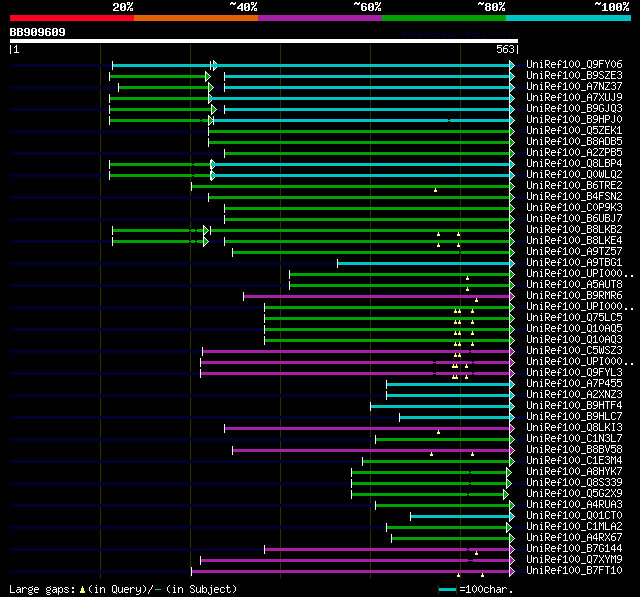Open the UniRef100_A5AUT8 entry
Image resolution: width=640 pixels, height=597 pixels.
(574, 285)
